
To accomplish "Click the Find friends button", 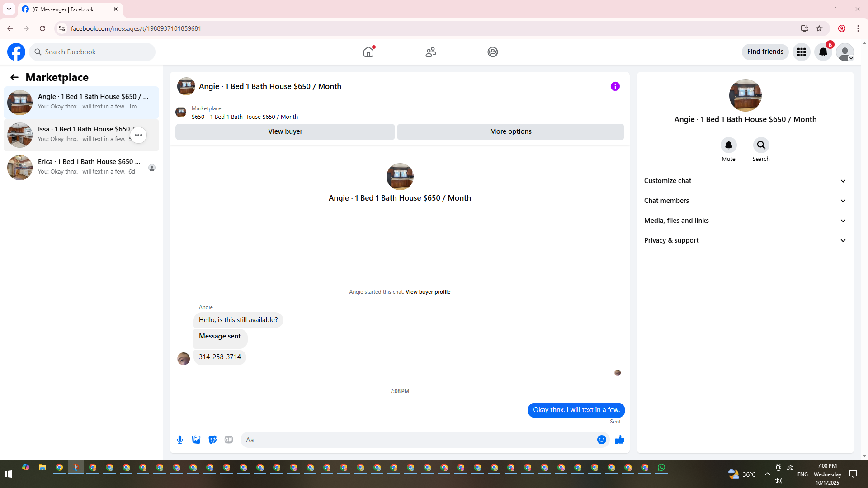I will pos(765,52).
